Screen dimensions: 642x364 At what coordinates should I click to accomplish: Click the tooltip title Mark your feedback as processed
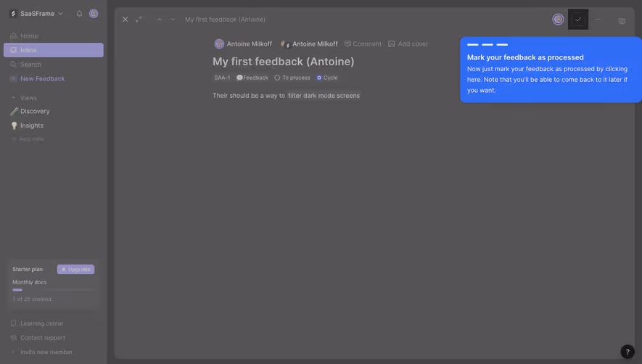(525, 57)
